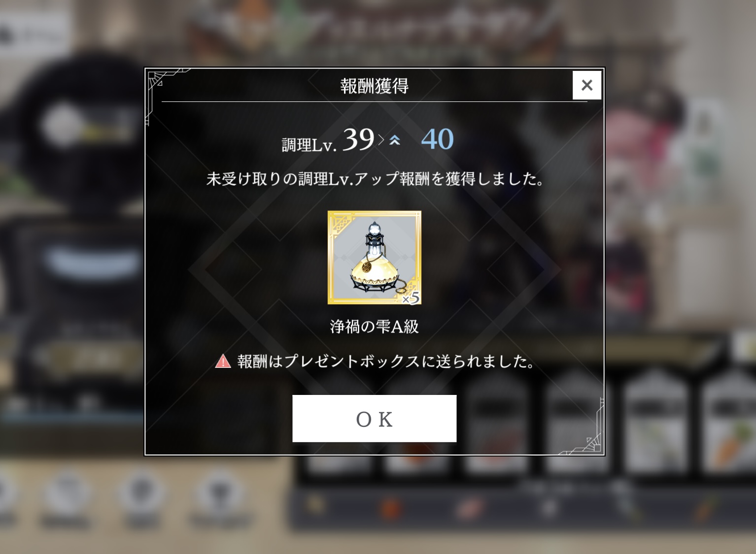Click the プレゼントボックス notice text
756x554 pixels.
pyautogui.click(x=385, y=361)
